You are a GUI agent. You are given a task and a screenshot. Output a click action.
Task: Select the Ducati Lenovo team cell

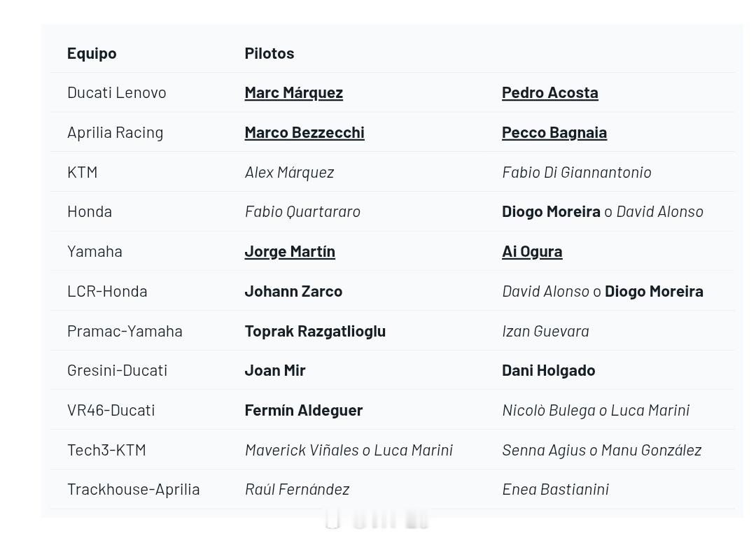117,92
